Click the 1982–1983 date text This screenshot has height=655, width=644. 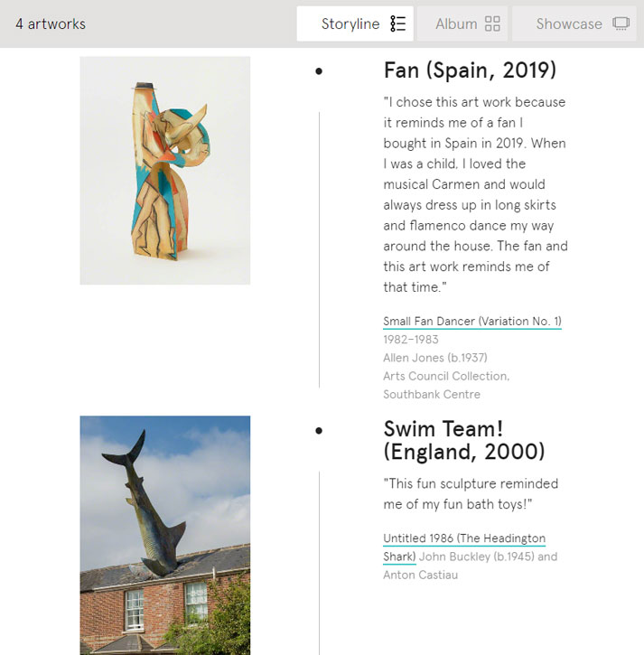pos(411,339)
